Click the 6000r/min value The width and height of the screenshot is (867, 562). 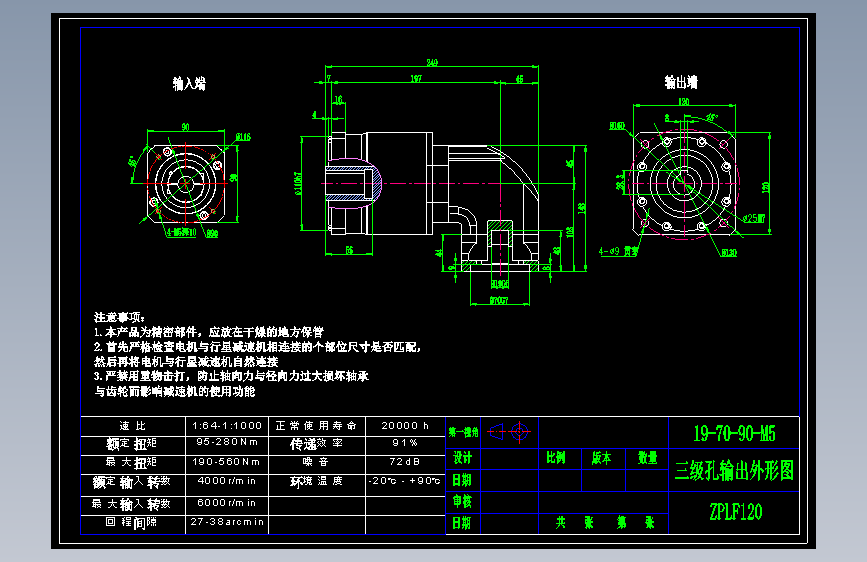tap(227, 503)
